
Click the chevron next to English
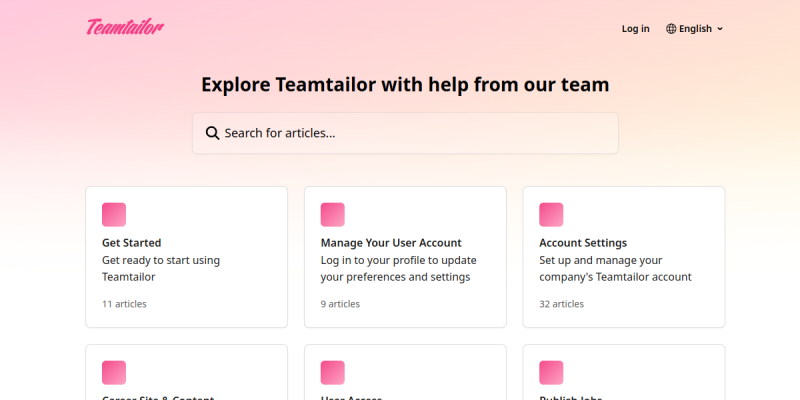(x=720, y=29)
